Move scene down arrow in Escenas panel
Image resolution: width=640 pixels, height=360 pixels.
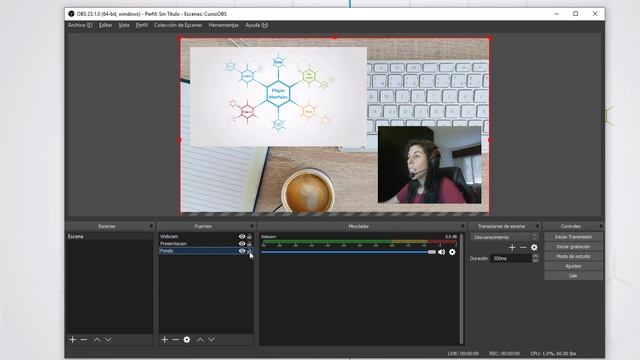[108, 340]
